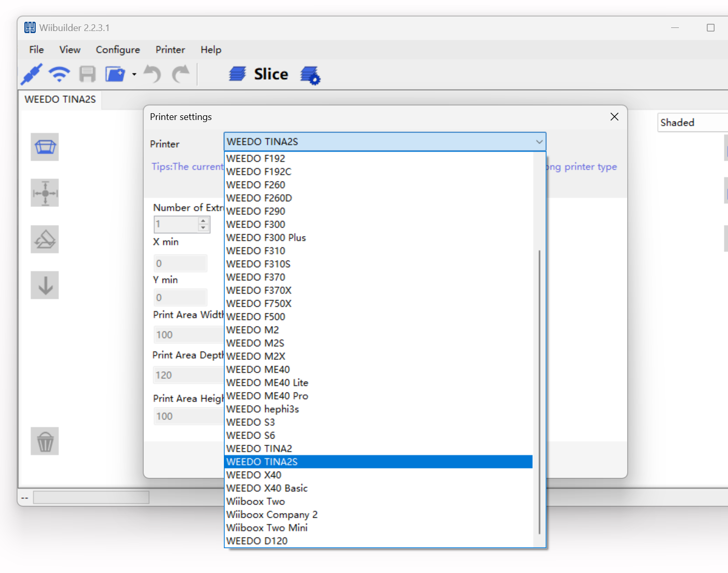Click the USB printer connection icon
The height and width of the screenshot is (573, 728).
31,74
